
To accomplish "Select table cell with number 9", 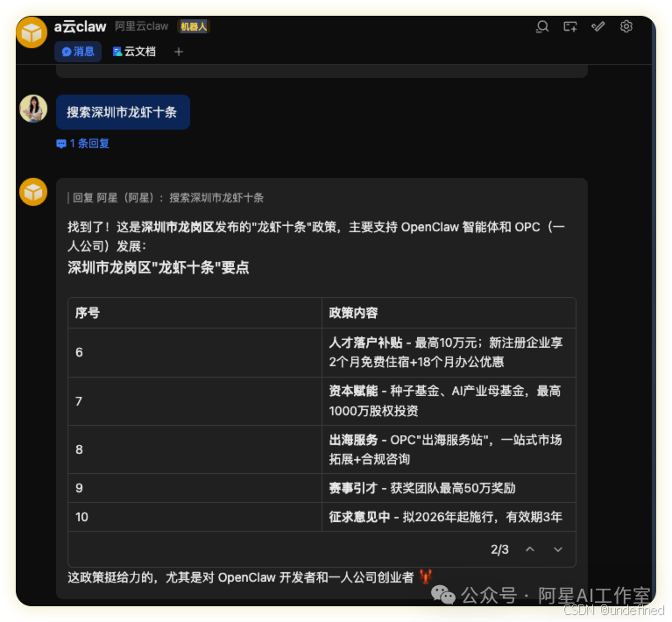I will 195,488.
